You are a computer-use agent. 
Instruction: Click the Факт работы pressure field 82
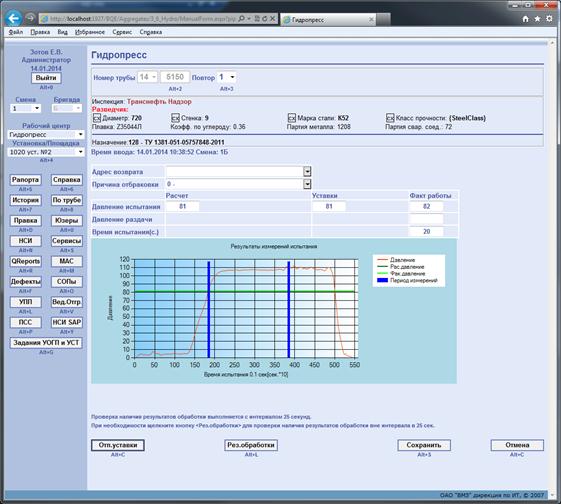pos(426,206)
